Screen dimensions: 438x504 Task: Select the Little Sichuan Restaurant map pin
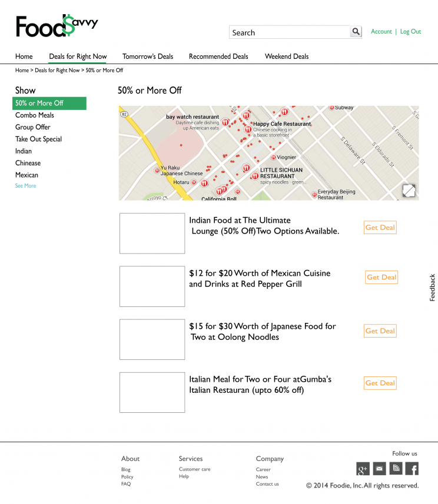[x=255, y=176]
